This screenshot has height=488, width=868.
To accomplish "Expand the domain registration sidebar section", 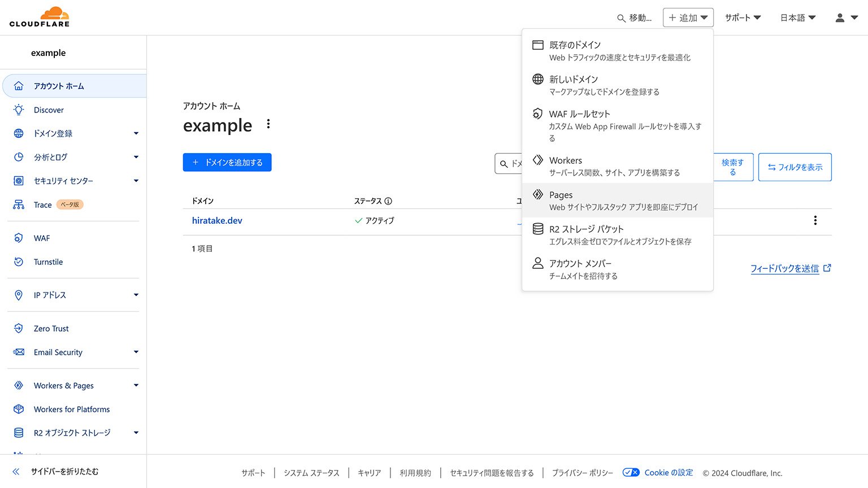I will 136,133.
